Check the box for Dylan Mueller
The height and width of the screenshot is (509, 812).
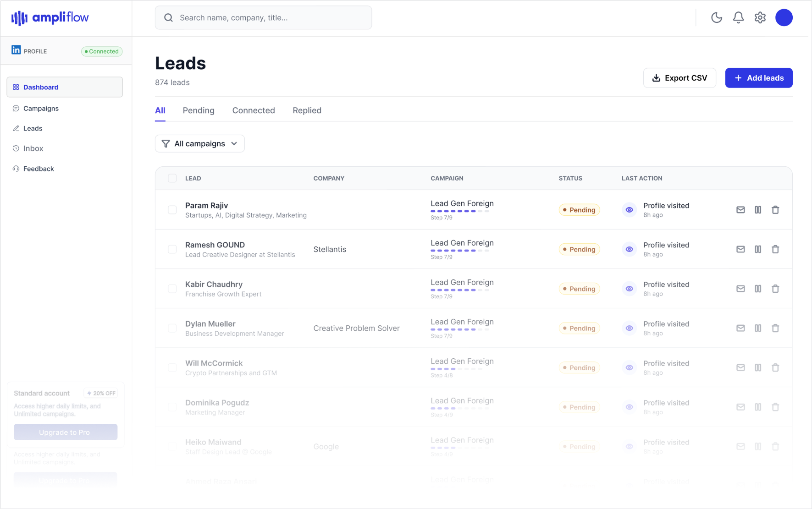(x=172, y=328)
